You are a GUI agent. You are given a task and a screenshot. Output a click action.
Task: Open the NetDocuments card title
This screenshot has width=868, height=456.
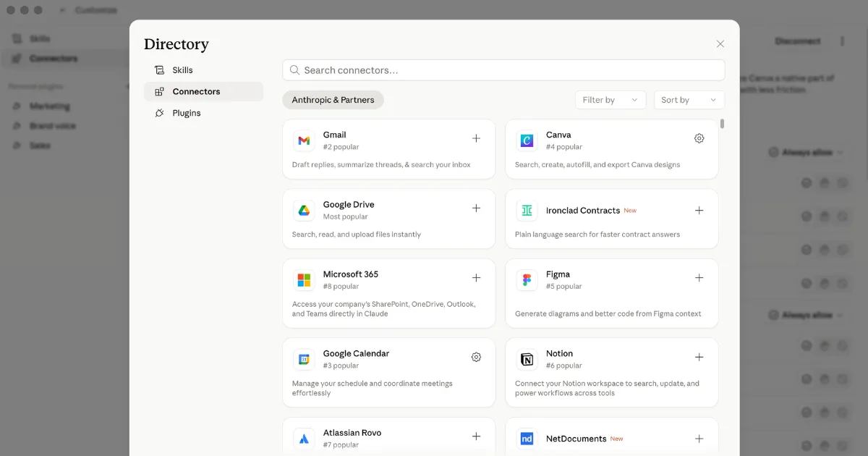[576, 439]
